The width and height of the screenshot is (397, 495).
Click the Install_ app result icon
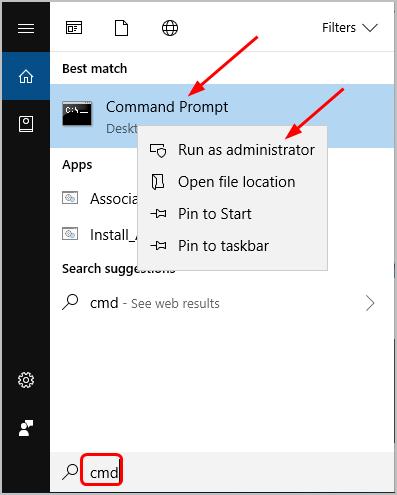pos(70,234)
